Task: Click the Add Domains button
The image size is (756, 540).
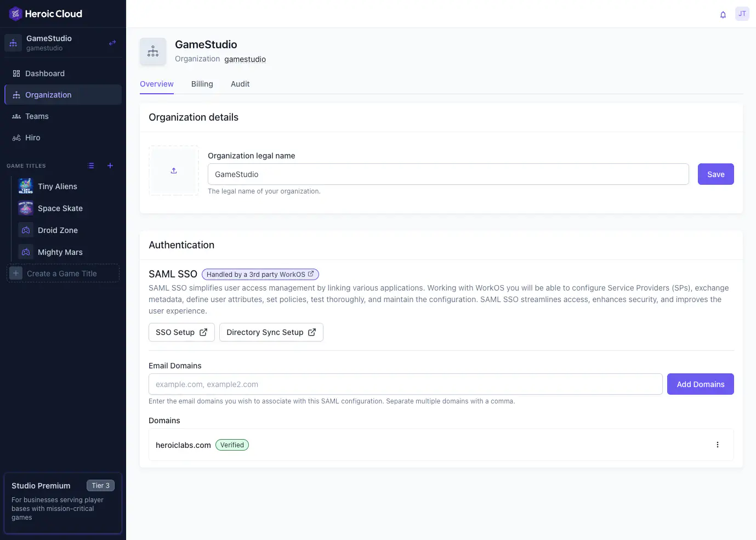Action: pyautogui.click(x=700, y=384)
